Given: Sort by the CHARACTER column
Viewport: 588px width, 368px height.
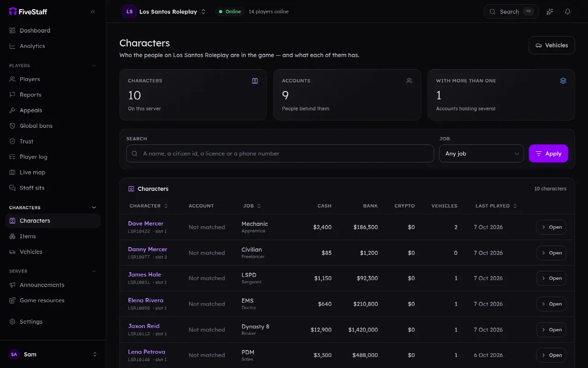Looking at the screenshot, I should (x=149, y=206).
